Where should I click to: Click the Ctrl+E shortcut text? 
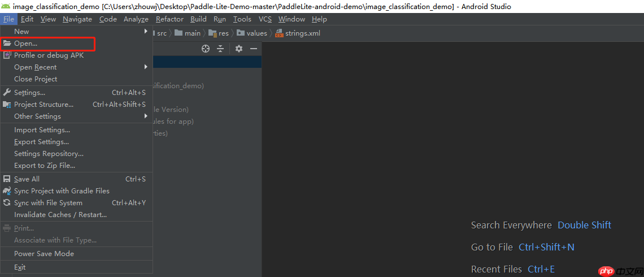(x=541, y=270)
